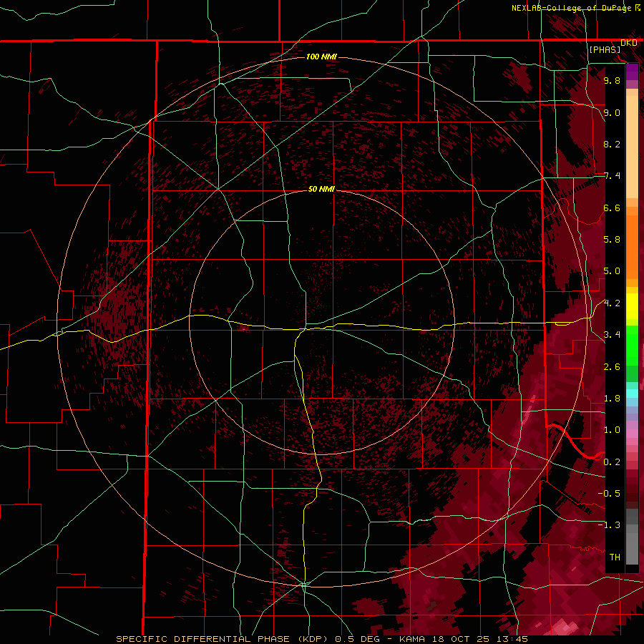The image size is (644, 644).
Task: Click the yellow segment of the color bar
Action: pos(632,306)
